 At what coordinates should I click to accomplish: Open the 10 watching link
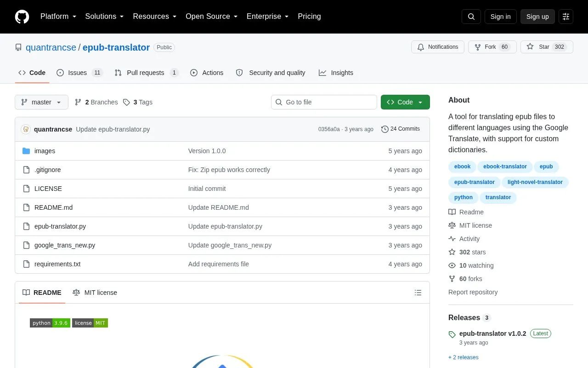tap(471, 265)
